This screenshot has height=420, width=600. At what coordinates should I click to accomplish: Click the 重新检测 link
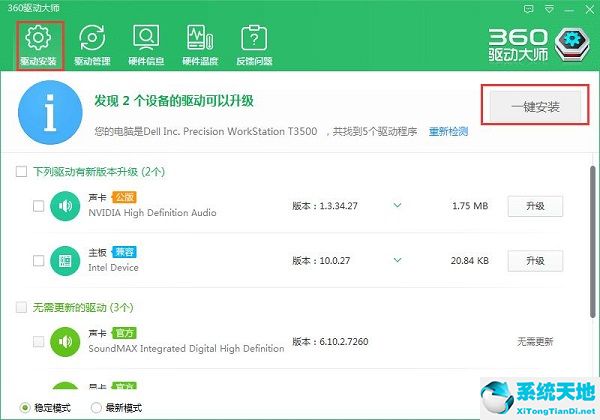click(x=448, y=132)
